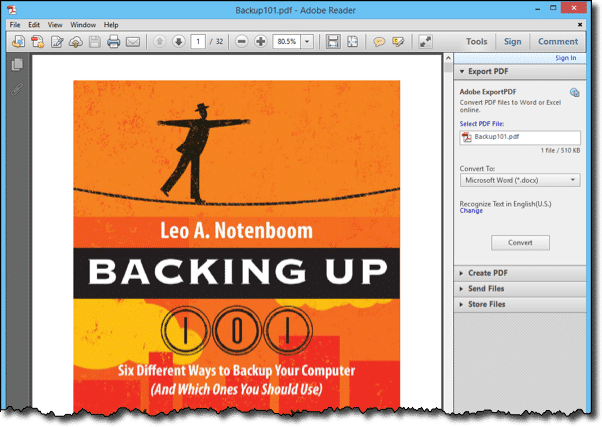Expand the Store Files section
Screen dimensions: 602x427
(520, 305)
